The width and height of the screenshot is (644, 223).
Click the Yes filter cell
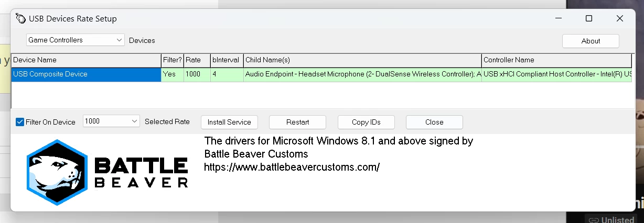173,74
